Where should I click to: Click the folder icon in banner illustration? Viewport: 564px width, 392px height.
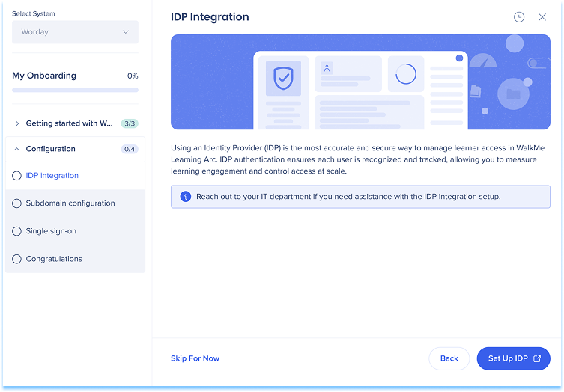coord(513,94)
